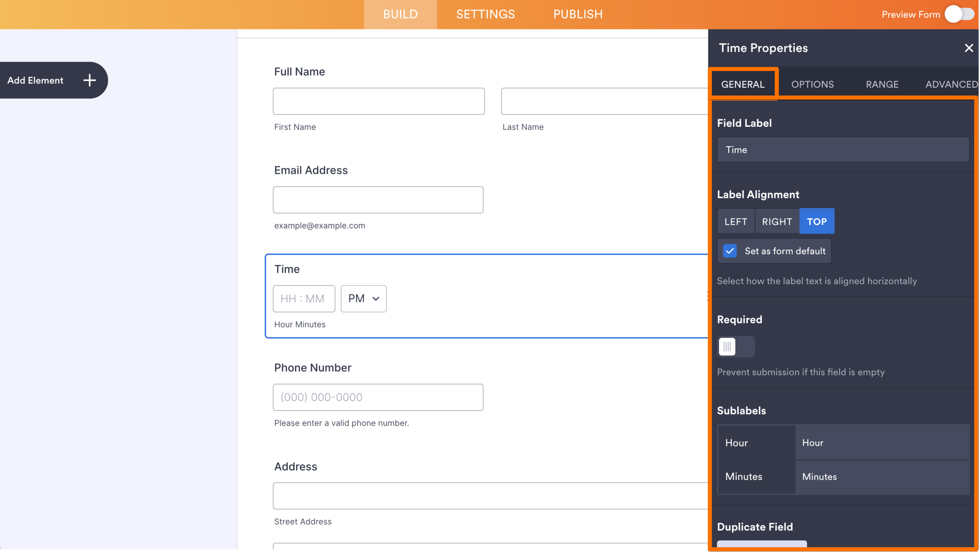Select LEFT label alignment
The width and height of the screenshot is (980, 553).
coord(735,221)
